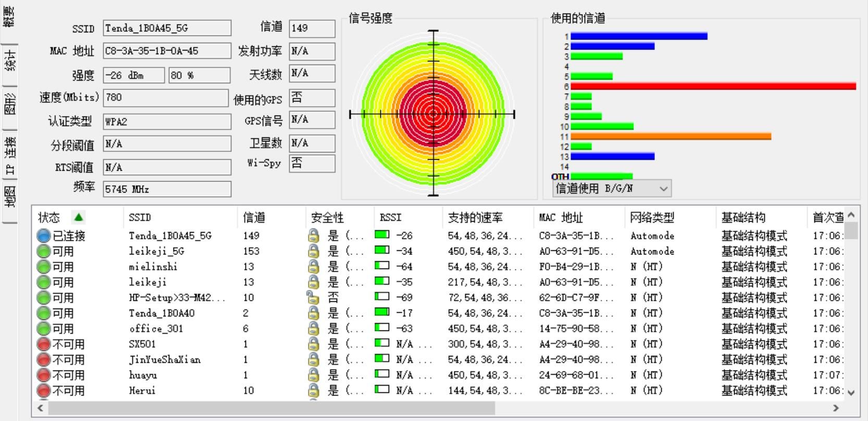Click the vertical scrollbar up arrow in network list
This screenshot has width=868, height=421.
(x=851, y=214)
